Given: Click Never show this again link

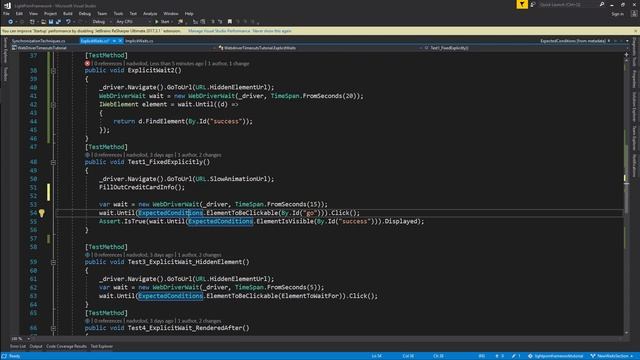Looking at the screenshot, I should tap(272, 31).
